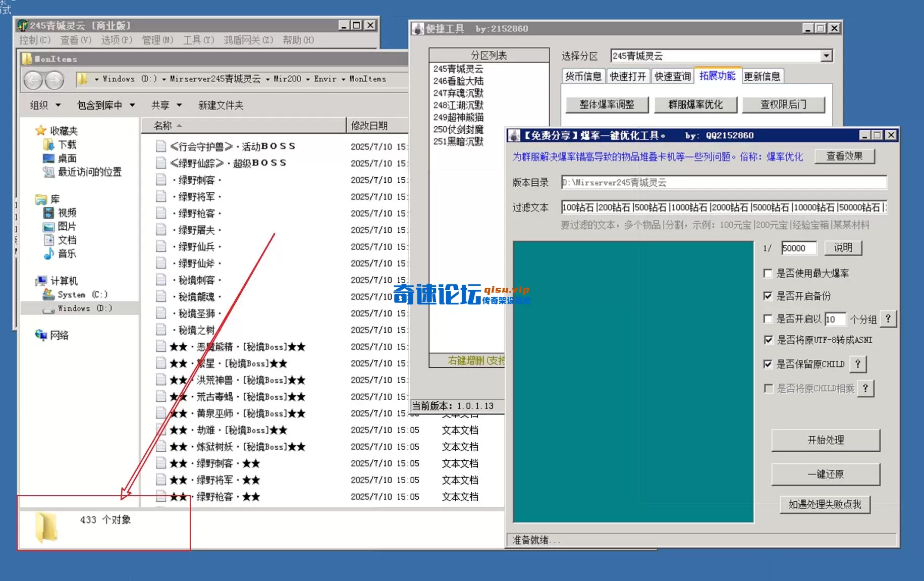Image resolution: width=924 pixels, height=581 pixels.
Task: Open the 工具(T) menu
Action: (x=198, y=40)
